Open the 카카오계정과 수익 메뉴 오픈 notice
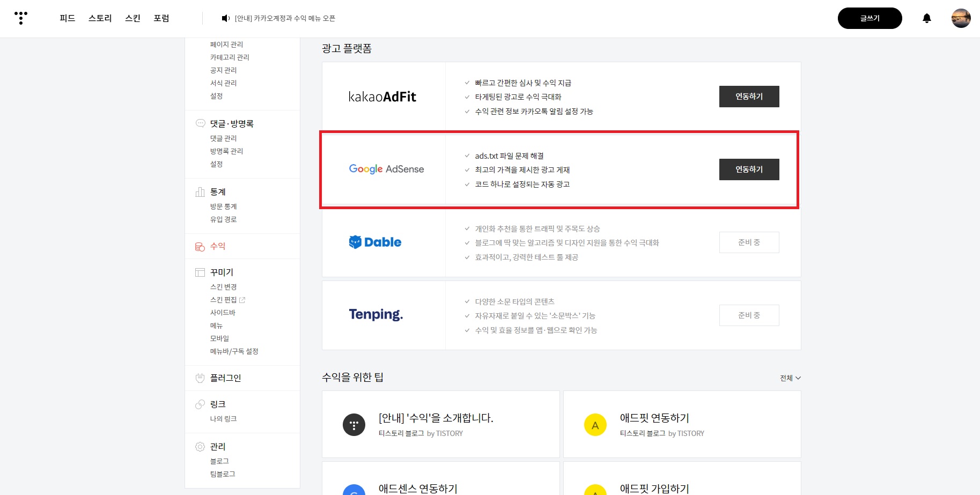Screen dimensions: 980x495 click(x=285, y=18)
